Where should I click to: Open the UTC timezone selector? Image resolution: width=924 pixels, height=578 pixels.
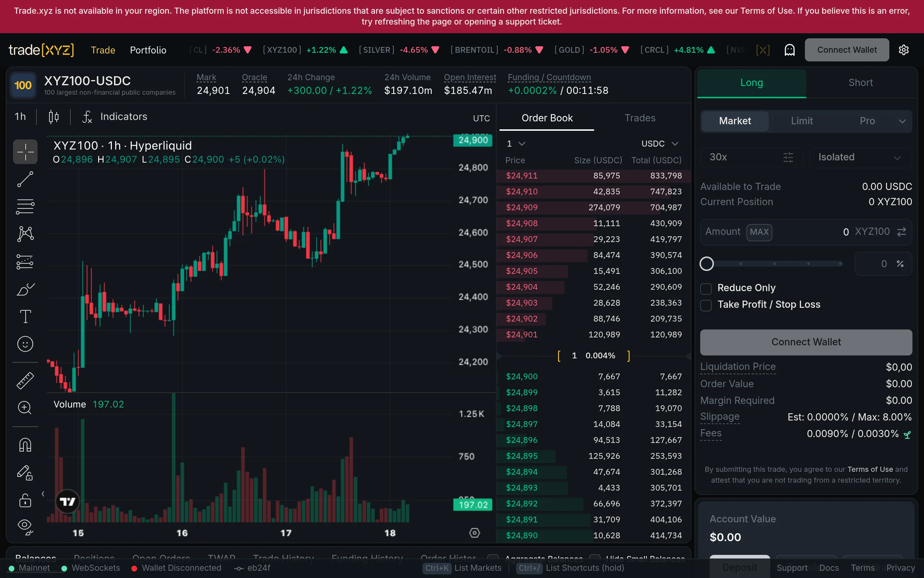pyautogui.click(x=481, y=118)
